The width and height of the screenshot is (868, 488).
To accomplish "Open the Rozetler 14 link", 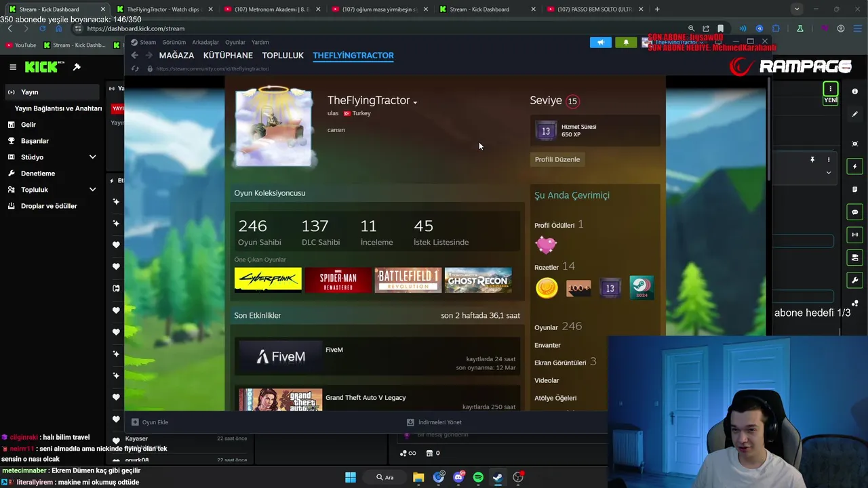I will (x=555, y=267).
